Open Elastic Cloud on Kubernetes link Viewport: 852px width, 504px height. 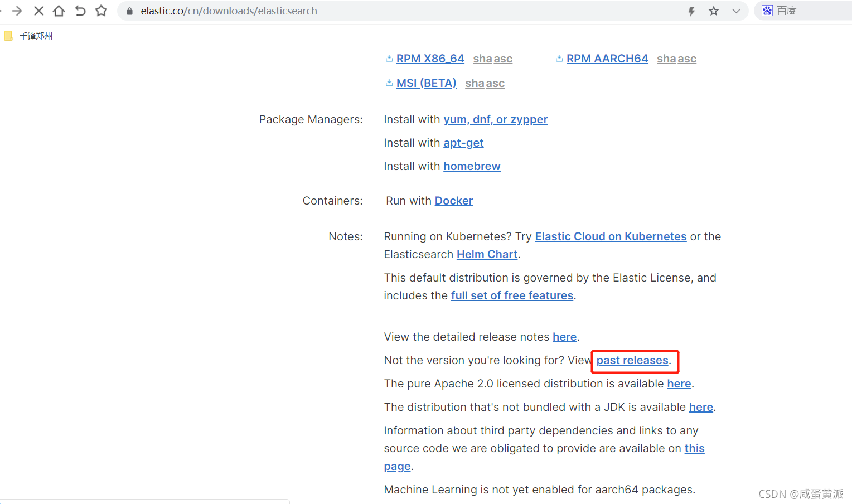(x=611, y=236)
